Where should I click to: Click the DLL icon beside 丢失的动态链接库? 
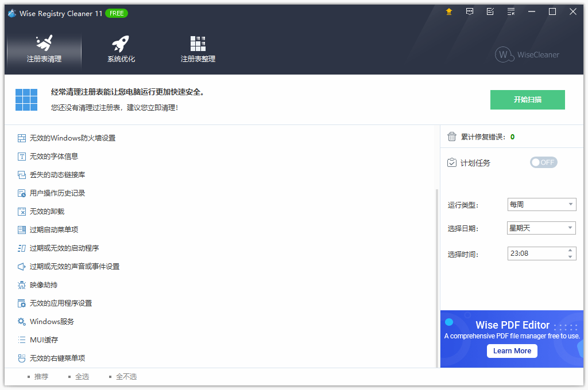[x=22, y=175]
